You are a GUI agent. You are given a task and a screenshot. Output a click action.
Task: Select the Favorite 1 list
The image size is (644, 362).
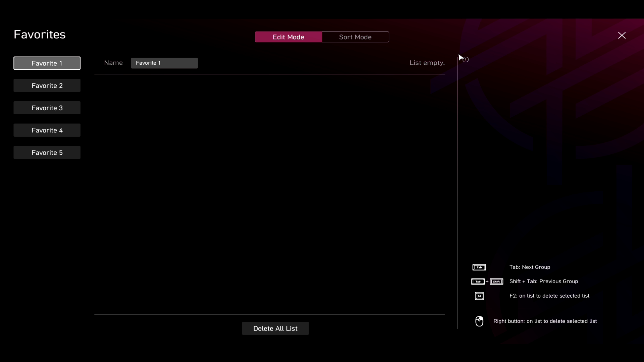[x=47, y=63]
